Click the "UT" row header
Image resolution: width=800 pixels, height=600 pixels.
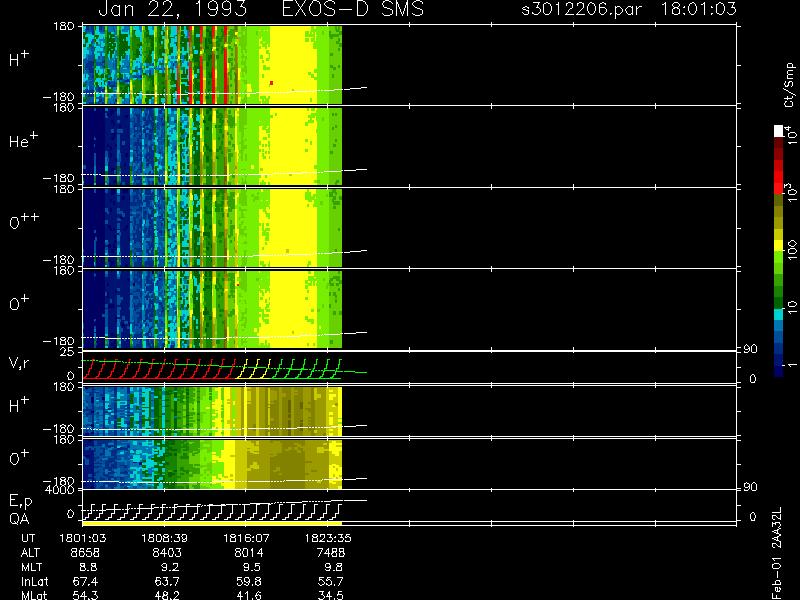28,538
